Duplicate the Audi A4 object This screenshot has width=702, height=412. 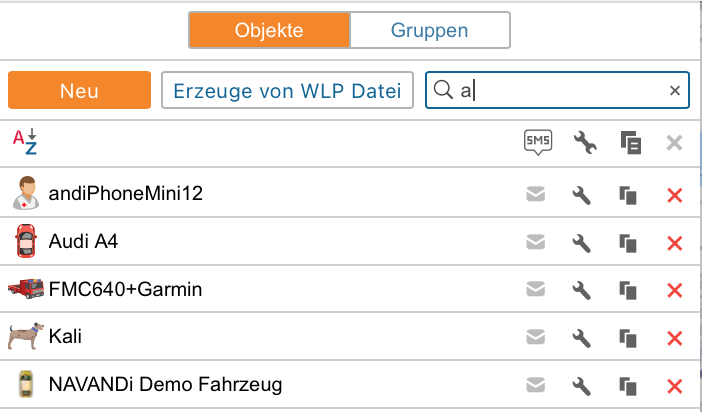coord(629,243)
